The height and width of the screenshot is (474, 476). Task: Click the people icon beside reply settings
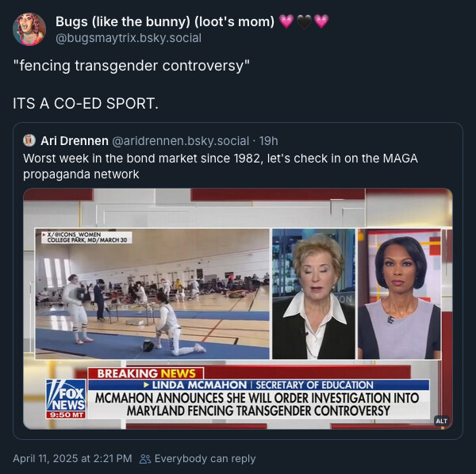(x=145, y=458)
